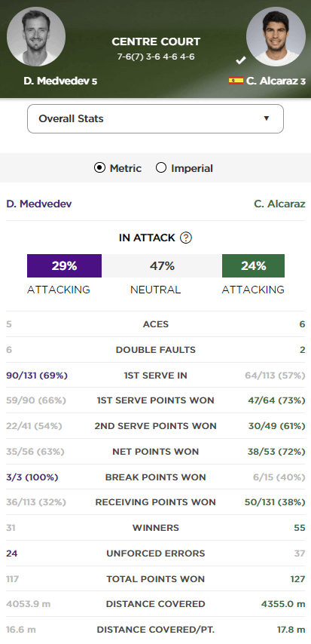Open the Overall Stats dropdown arrow
311x644 pixels.
pos(267,118)
